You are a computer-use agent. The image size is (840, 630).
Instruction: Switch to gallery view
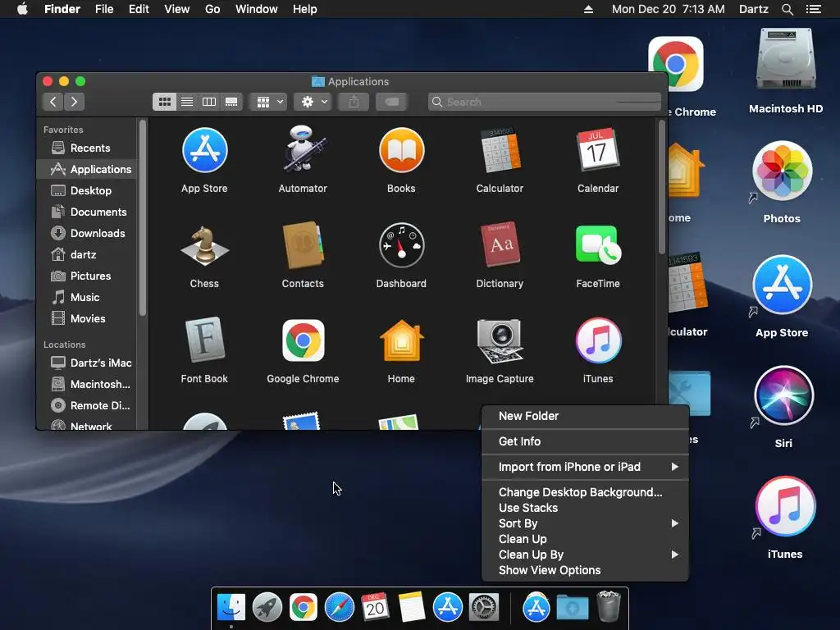[231, 102]
